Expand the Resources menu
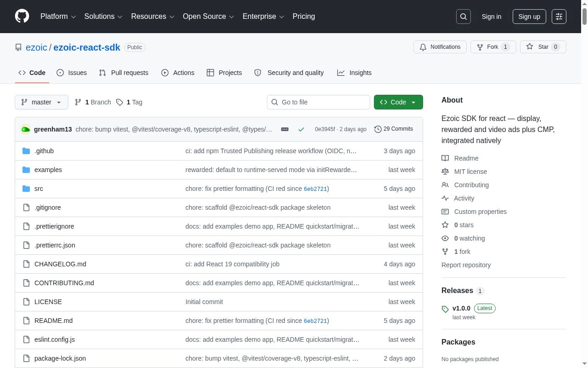Viewport: 588px width, 368px height. [153, 17]
